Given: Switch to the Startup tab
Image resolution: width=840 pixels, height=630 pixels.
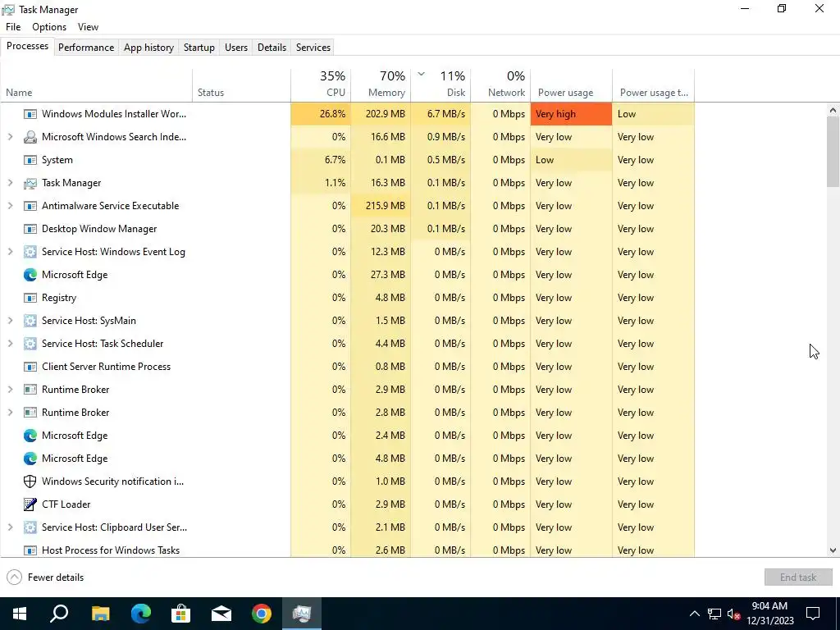Looking at the screenshot, I should (199, 48).
